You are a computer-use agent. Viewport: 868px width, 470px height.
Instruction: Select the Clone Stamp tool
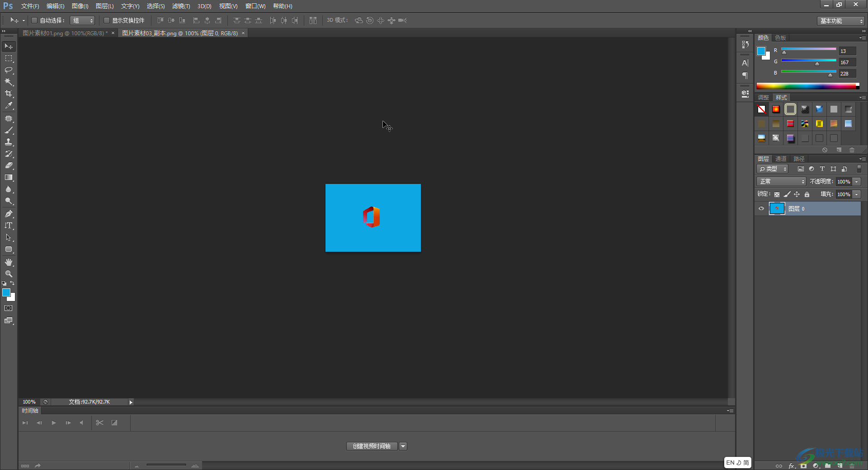click(x=9, y=142)
